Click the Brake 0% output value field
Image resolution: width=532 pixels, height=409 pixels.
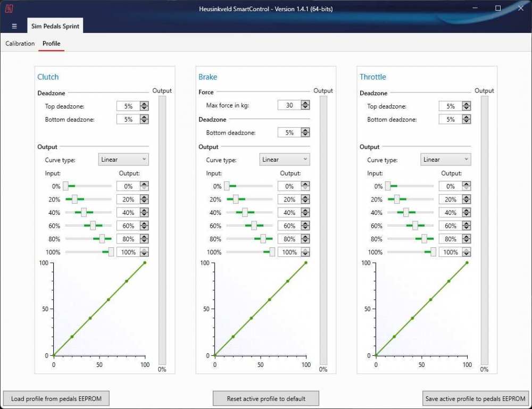pyautogui.click(x=289, y=186)
